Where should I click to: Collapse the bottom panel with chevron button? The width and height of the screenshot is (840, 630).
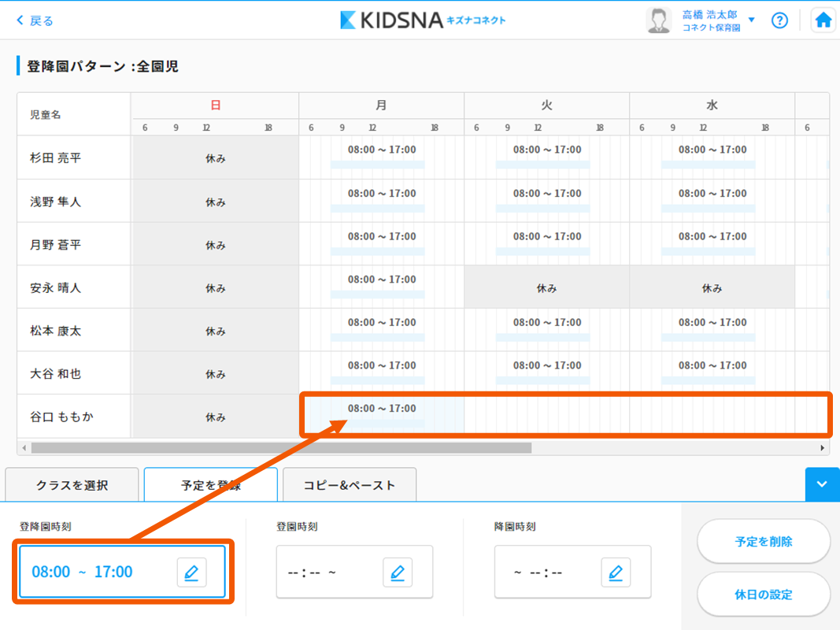coord(822,484)
